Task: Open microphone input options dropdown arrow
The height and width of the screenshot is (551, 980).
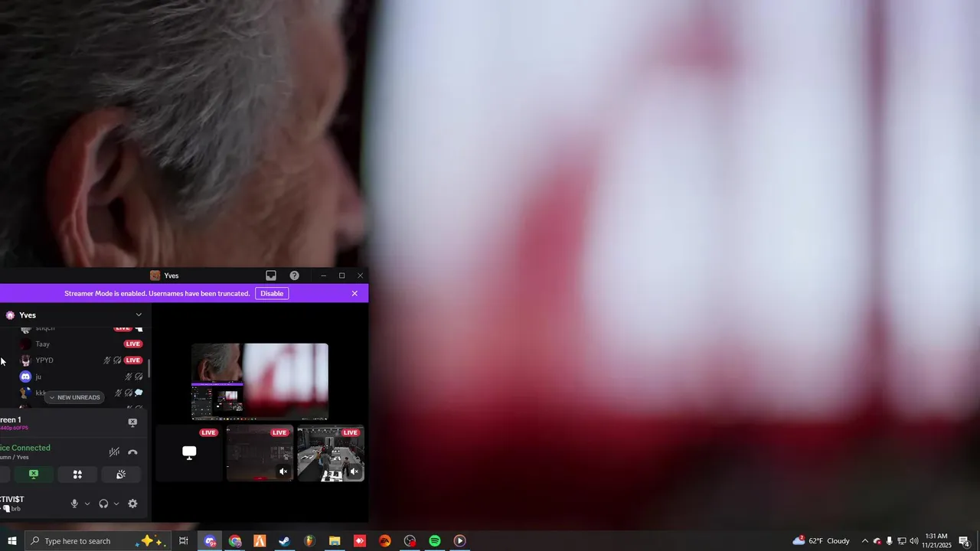Action: (x=87, y=504)
